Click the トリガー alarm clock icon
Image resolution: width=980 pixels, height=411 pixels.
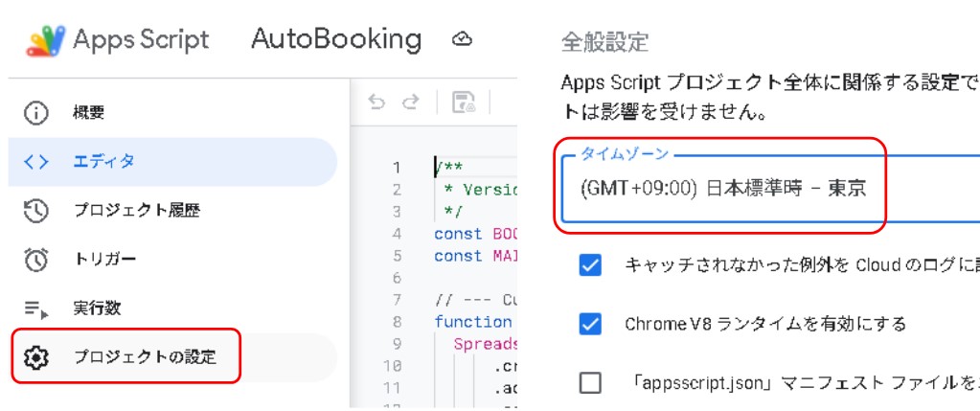(35, 260)
